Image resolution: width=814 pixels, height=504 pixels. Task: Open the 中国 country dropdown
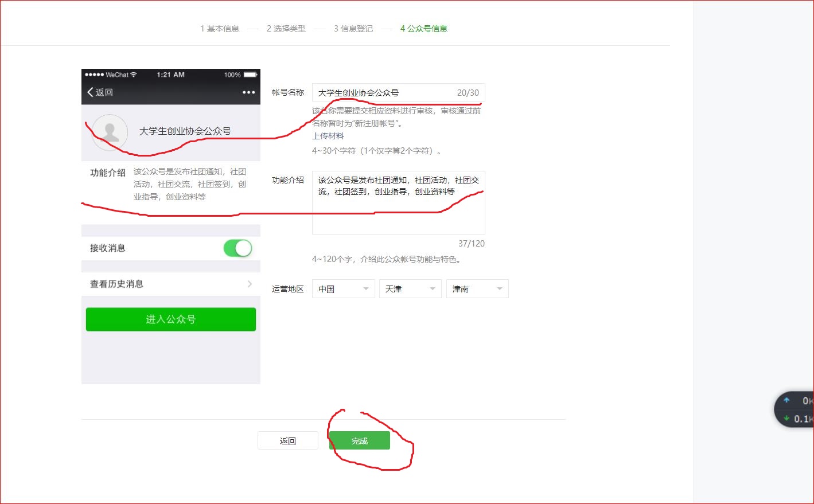[343, 289]
